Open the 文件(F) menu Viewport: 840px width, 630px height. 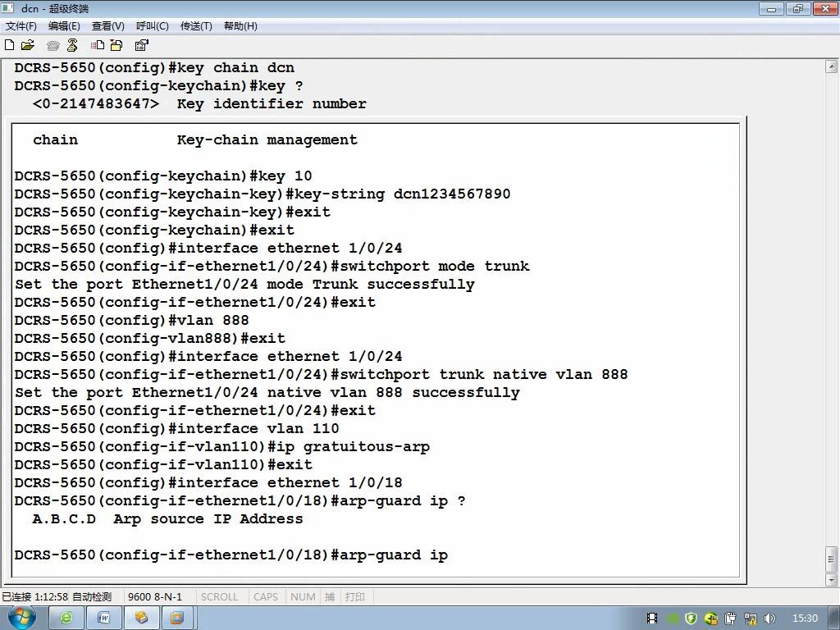coord(21,25)
